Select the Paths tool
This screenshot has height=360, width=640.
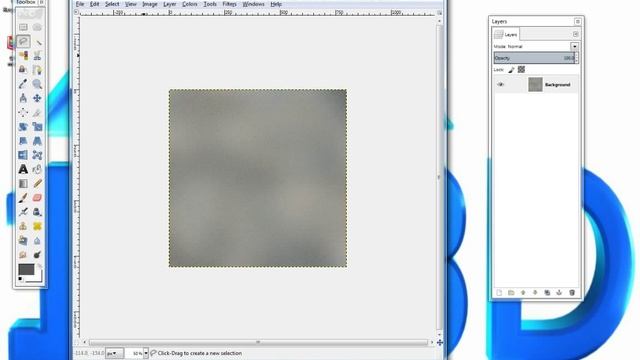click(37, 70)
